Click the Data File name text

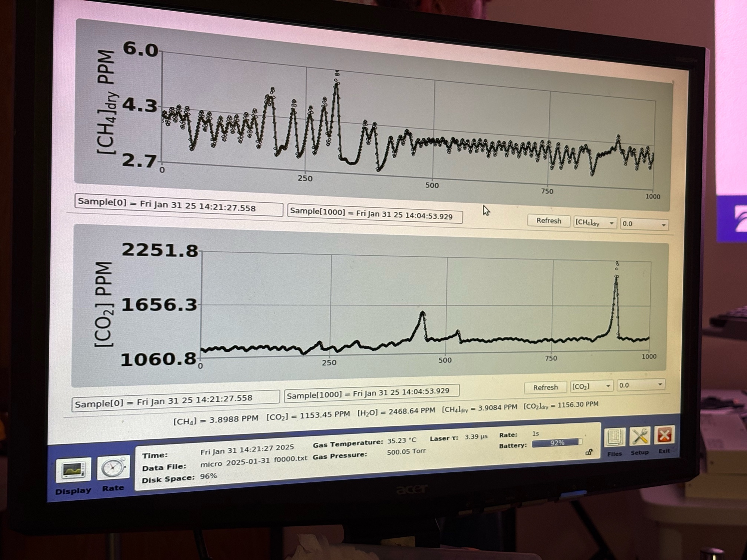point(254,462)
